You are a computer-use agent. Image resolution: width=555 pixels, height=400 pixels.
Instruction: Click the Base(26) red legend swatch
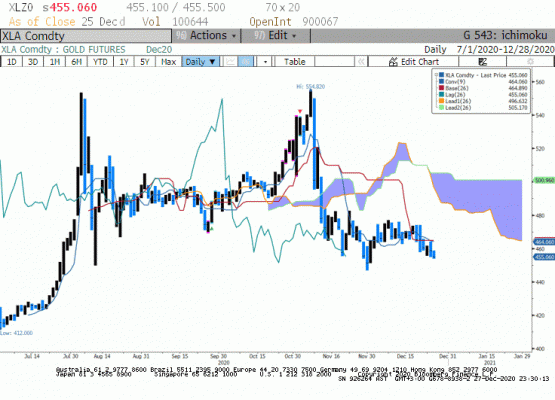click(441, 88)
